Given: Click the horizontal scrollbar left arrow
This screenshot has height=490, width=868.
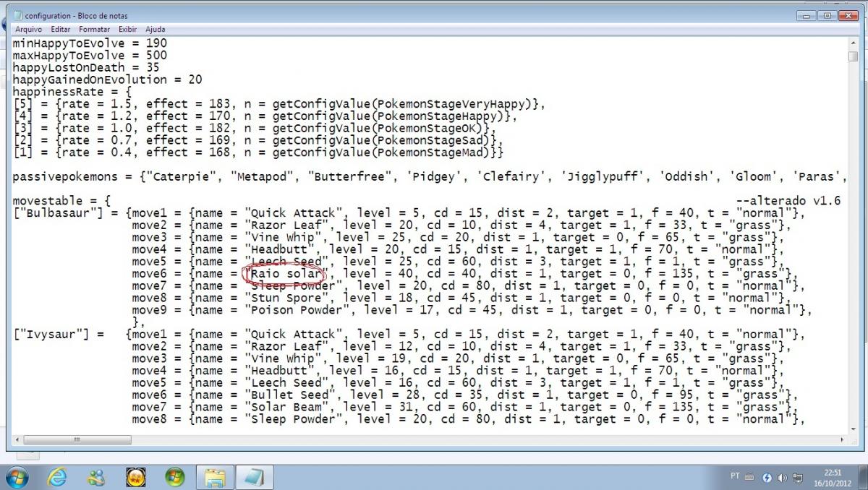Looking at the screenshot, I should (17, 439).
